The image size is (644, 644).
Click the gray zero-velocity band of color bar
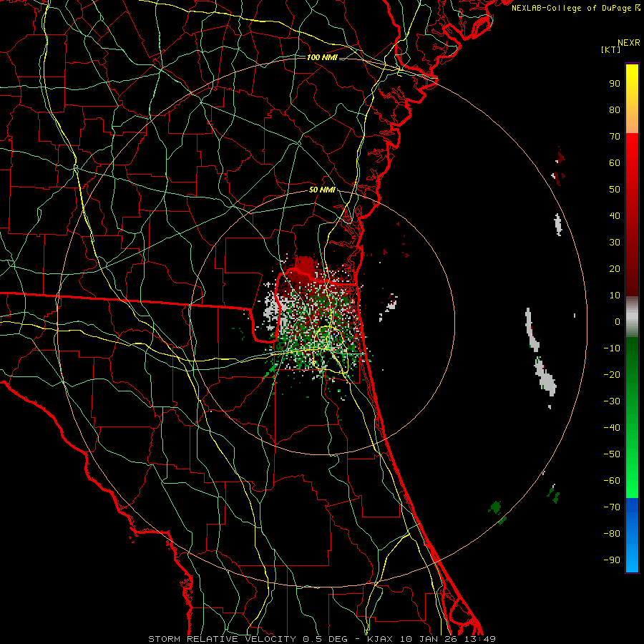click(632, 317)
